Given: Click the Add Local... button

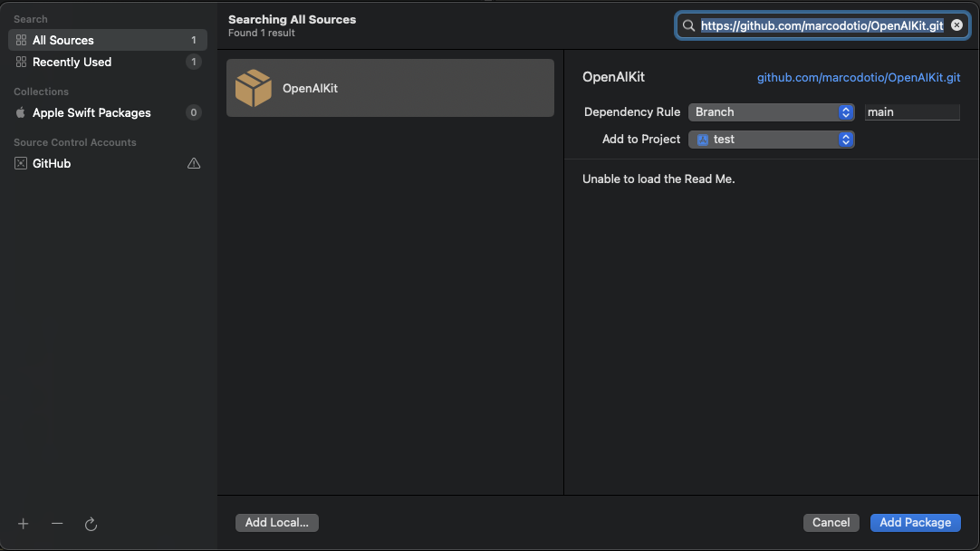Looking at the screenshot, I should tap(277, 523).
